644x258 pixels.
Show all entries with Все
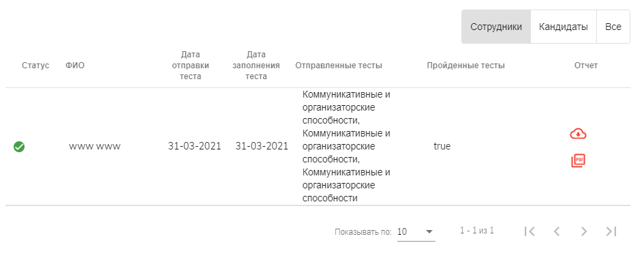[x=613, y=27]
